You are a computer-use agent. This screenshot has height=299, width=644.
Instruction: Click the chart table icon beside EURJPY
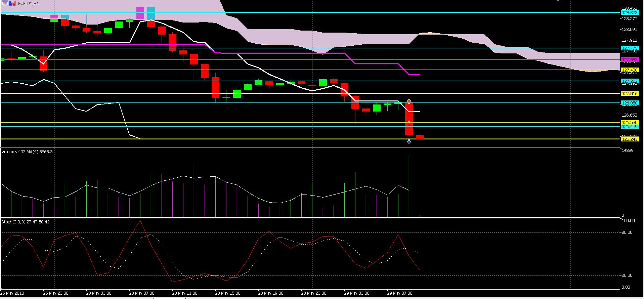click(x=5, y=3)
